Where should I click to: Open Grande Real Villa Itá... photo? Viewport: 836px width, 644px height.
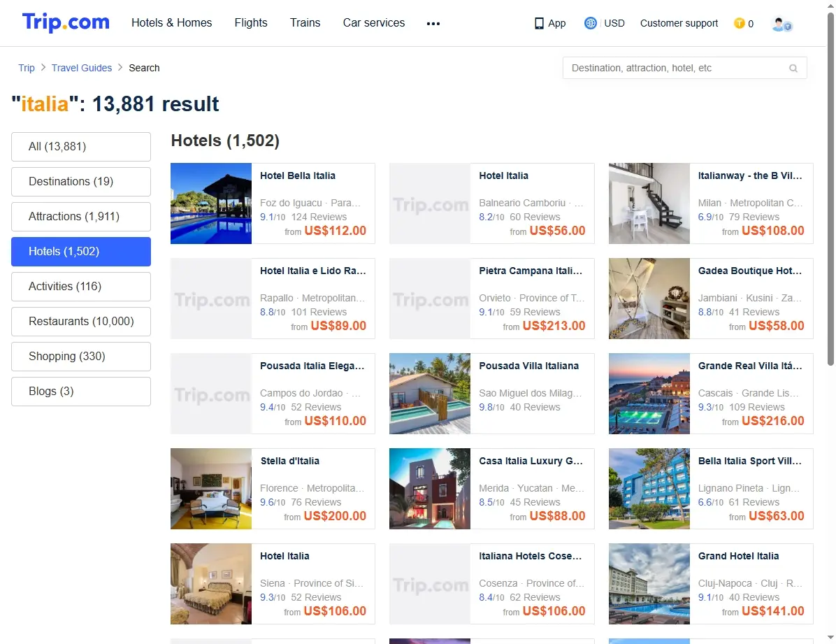click(649, 394)
